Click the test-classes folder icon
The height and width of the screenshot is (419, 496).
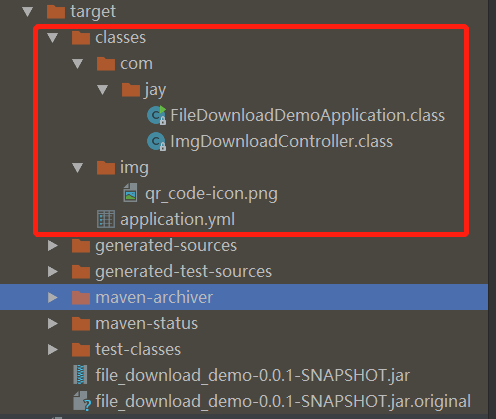[x=81, y=350]
